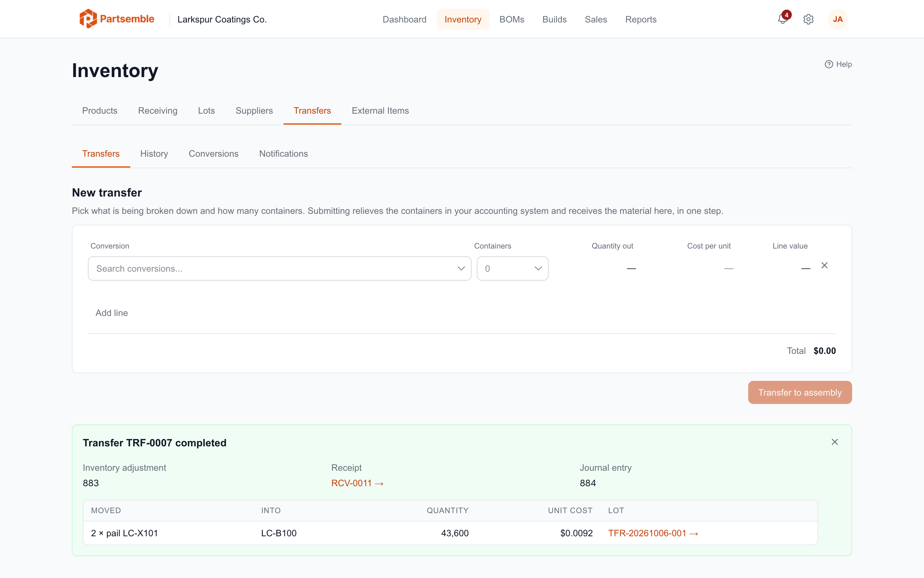Open the JA user avatar menu

838,19
